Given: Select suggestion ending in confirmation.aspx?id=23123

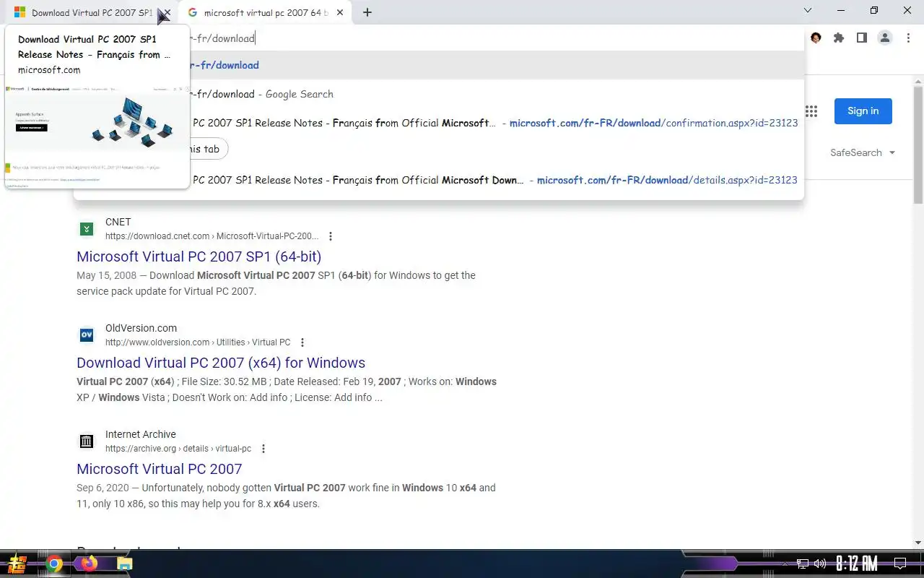Looking at the screenshot, I should [x=438, y=123].
